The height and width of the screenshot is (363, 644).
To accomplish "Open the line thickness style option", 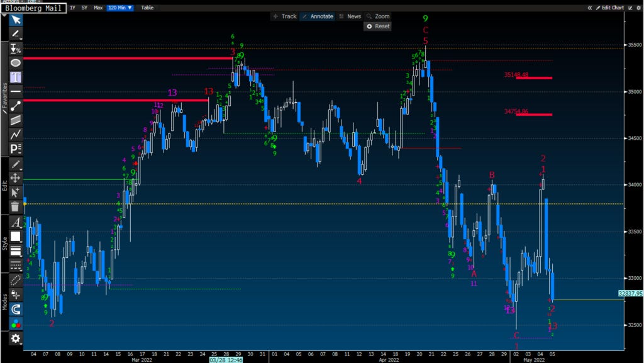I will coord(16,251).
